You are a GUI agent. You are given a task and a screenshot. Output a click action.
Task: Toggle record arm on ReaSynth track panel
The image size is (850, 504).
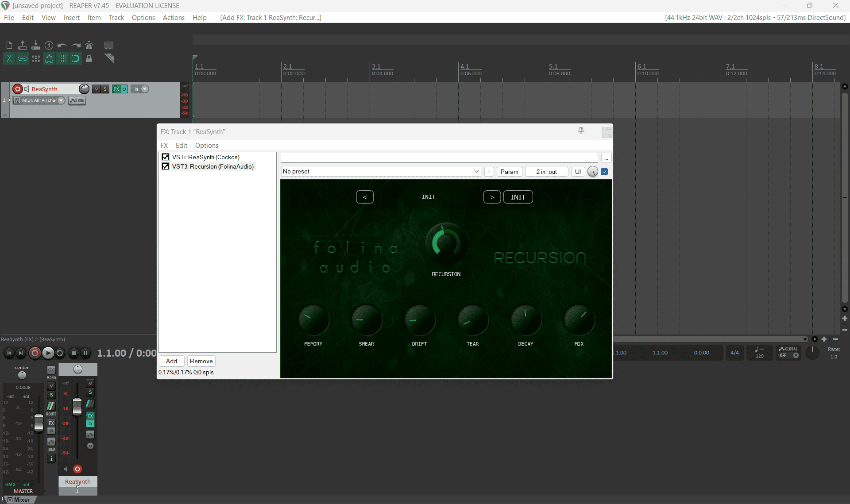(18, 89)
